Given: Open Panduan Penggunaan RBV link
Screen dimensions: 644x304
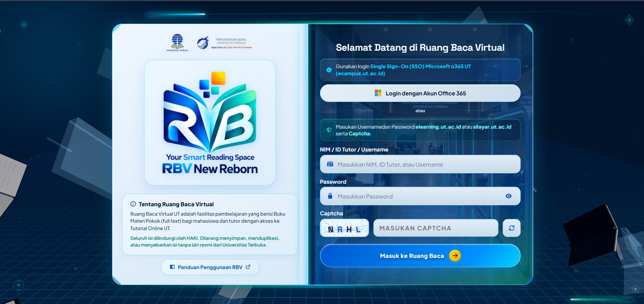Looking at the screenshot, I should pos(210,267).
